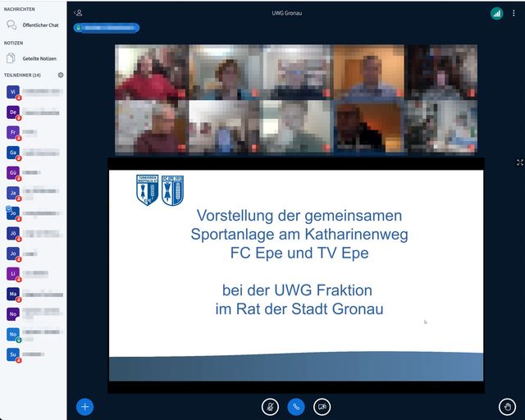525x420 pixels.
Task: Open the three-dot options menu
Action: 514,13
